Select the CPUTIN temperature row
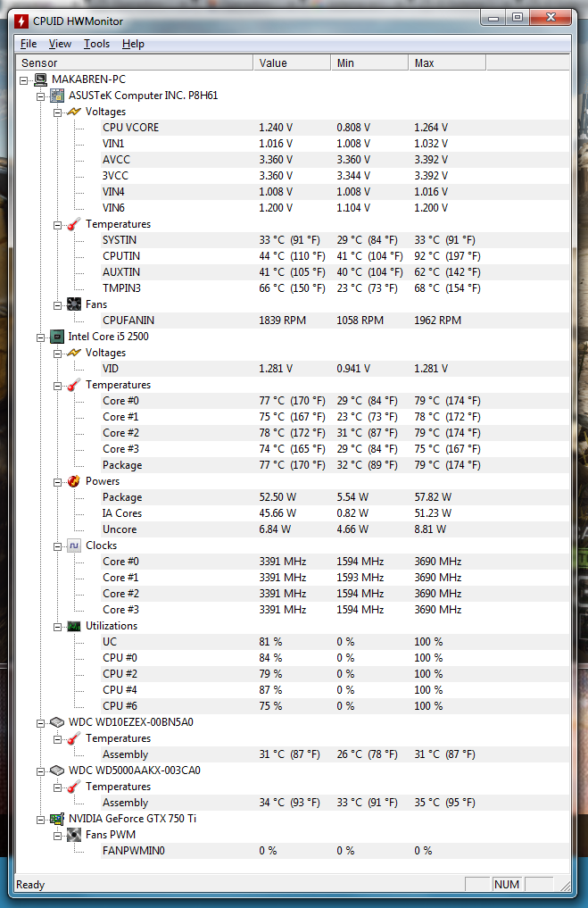588x908 pixels. 335,256
